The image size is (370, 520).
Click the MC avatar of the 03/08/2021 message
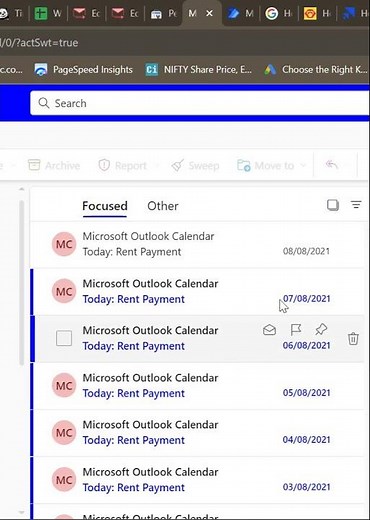[x=64, y=480]
